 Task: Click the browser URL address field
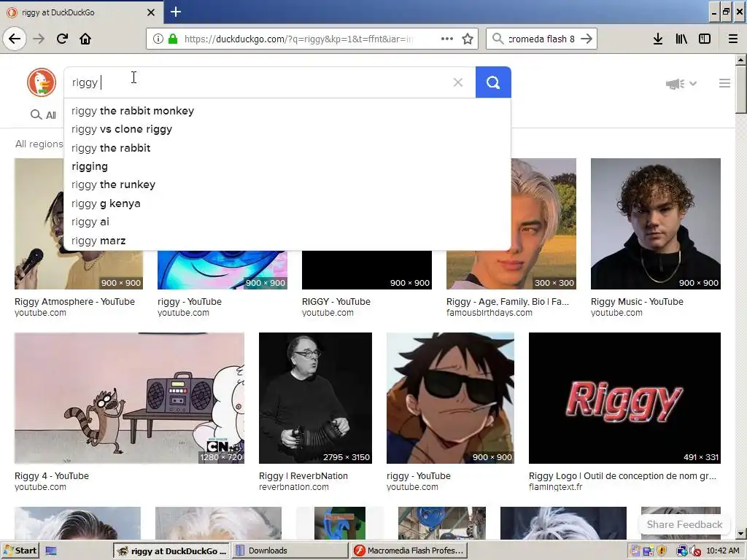(x=298, y=39)
